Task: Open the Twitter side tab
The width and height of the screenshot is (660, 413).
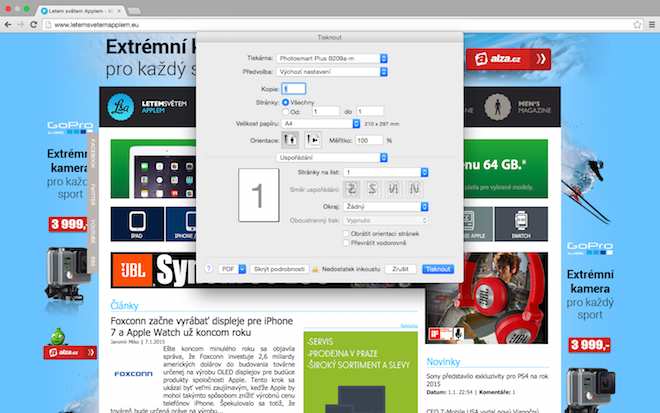Action: pyautogui.click(x=93, y=194)
